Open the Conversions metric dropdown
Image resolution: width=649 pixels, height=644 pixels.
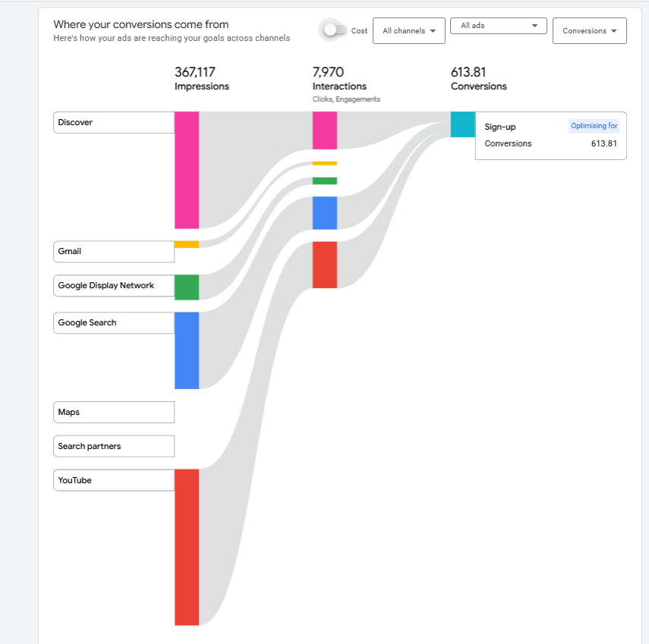[589, 31]
